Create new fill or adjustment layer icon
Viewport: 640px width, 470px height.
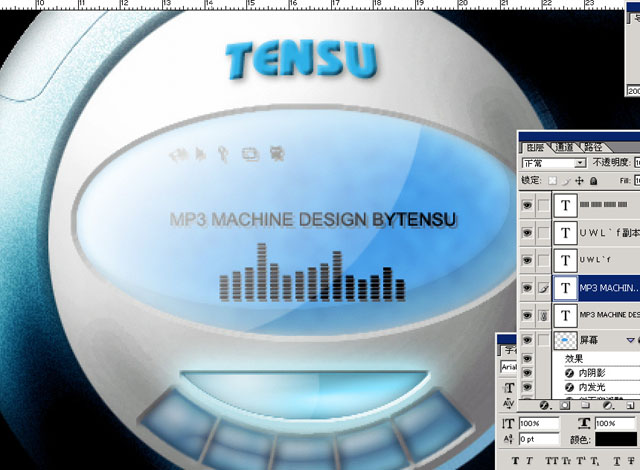pos(608,405)
